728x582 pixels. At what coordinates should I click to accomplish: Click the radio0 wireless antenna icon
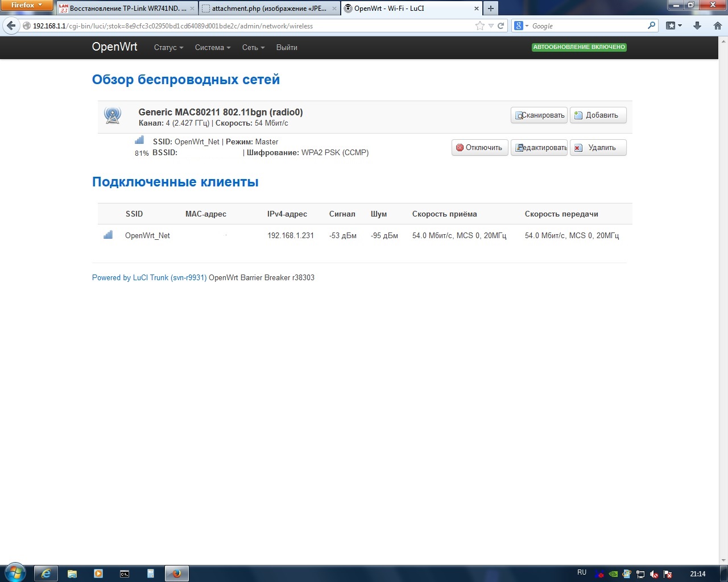click(x=113, y=115)
